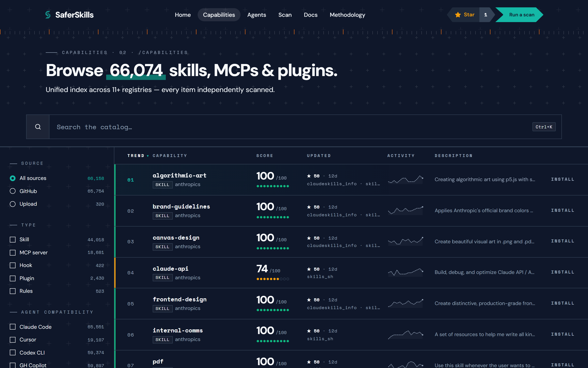Click the activity sparkline for brand-guidelines
The image size is (588, 368).
click(405, 211)
